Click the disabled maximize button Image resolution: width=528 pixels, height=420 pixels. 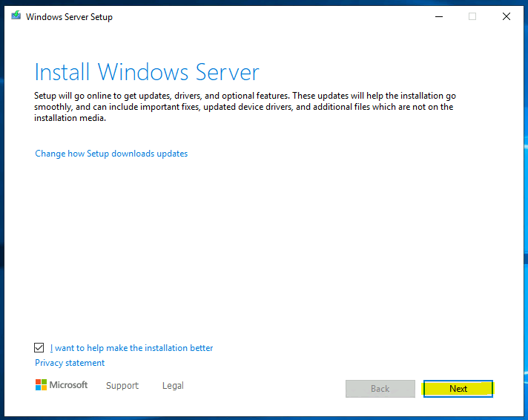[x=472, y=16]
